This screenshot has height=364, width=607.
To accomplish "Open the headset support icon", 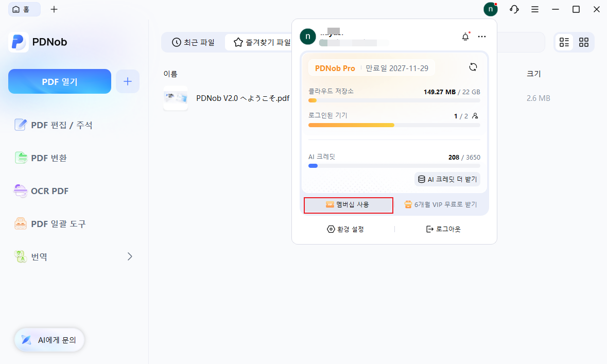I will click(x=514, y=9).
